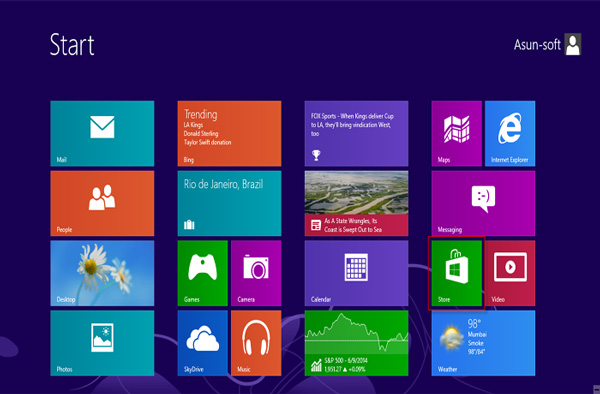Open the Bing Trending tile
The image size is (600, 394).
pyautogui.click(x=229, y=134)
